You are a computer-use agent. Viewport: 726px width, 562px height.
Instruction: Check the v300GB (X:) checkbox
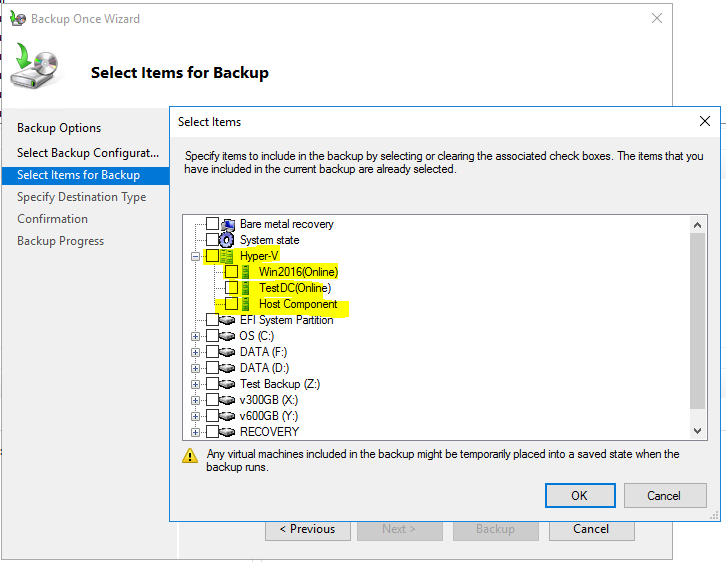(213, 400)
